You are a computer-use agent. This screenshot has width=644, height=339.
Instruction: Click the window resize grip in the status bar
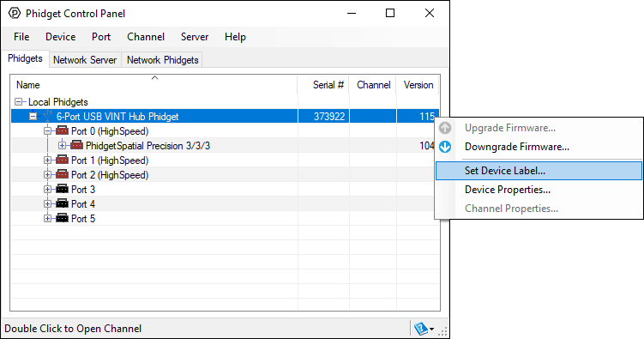[x=442, y=331]
